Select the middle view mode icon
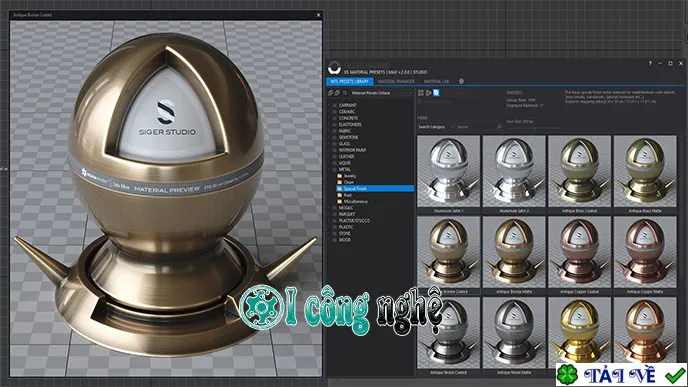 428,93
